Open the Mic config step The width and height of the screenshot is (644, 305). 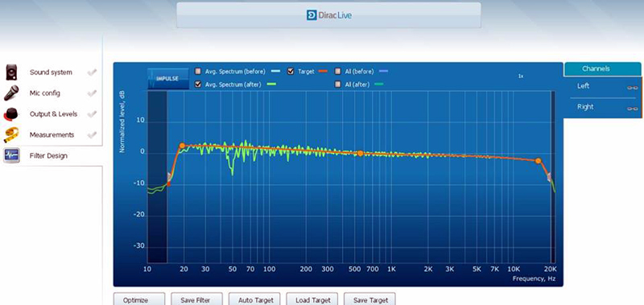pos(45,93)
